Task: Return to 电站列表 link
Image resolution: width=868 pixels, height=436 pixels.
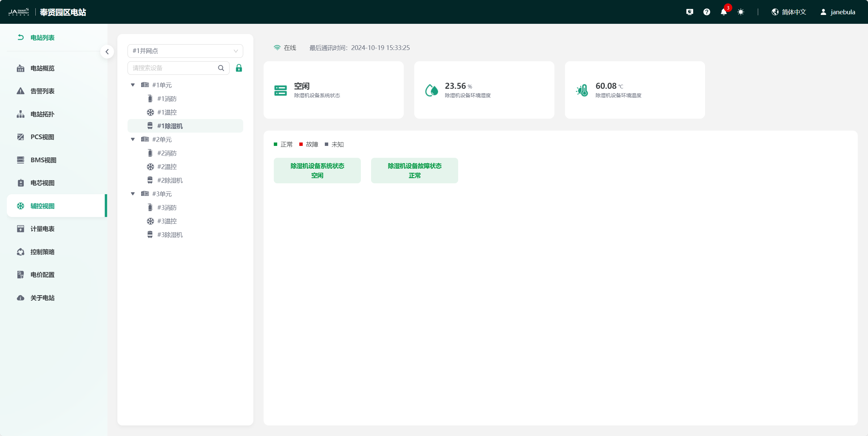Action: point(42,38)
